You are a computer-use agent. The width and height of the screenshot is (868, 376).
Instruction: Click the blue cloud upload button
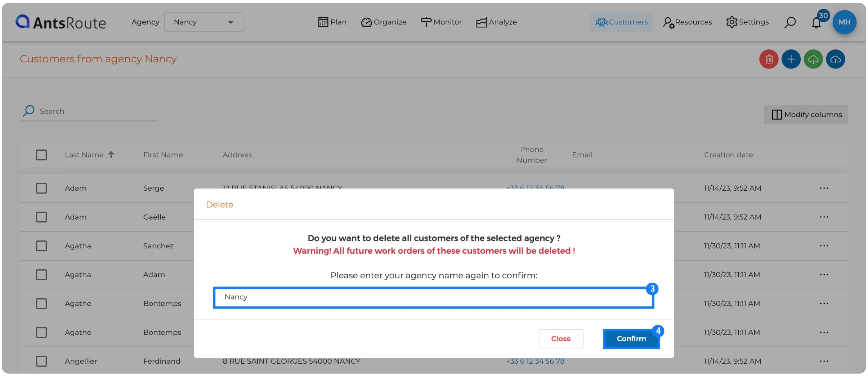(x=836, y=59)
